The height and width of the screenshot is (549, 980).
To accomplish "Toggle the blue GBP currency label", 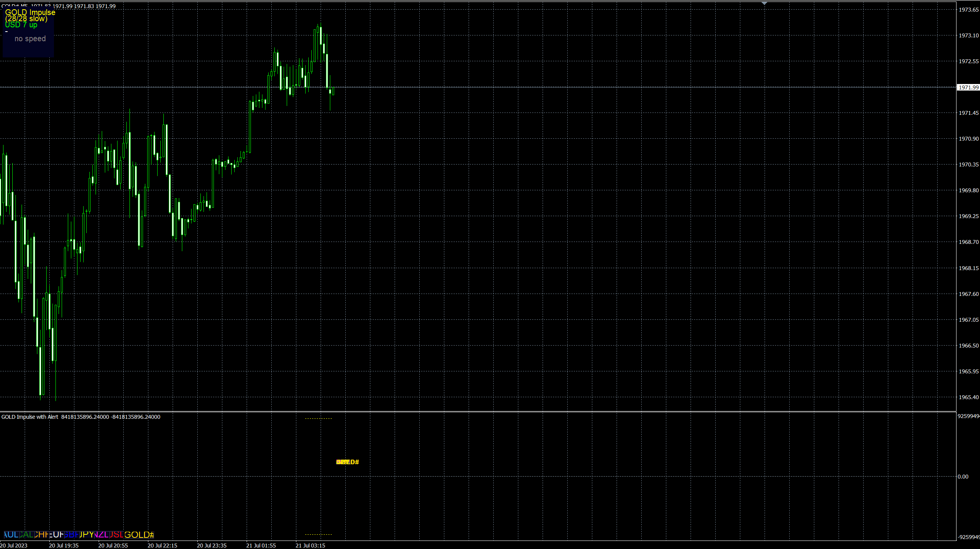I will point(71,535).
